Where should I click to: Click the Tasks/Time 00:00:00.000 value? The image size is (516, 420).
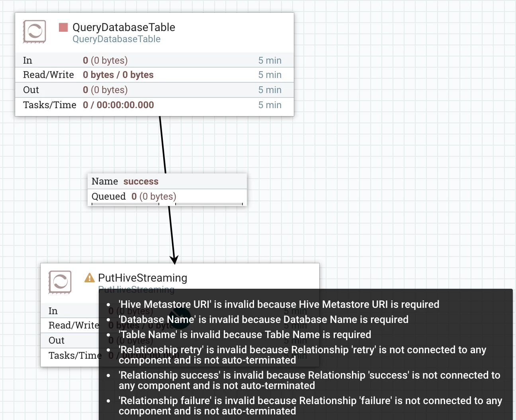click(118, 105)
